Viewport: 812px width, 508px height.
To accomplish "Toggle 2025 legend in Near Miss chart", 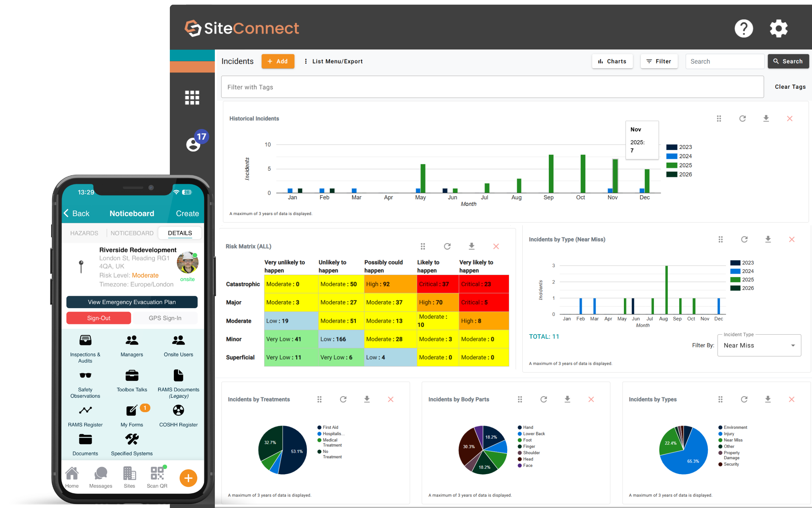I will pyautogui.click(x=742, y=280).
